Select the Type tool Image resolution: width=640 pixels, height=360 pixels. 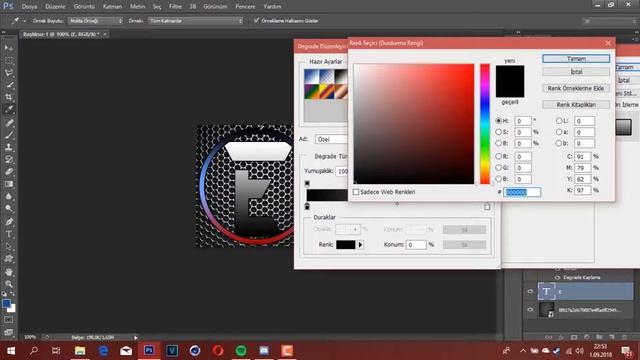(9, 234)
